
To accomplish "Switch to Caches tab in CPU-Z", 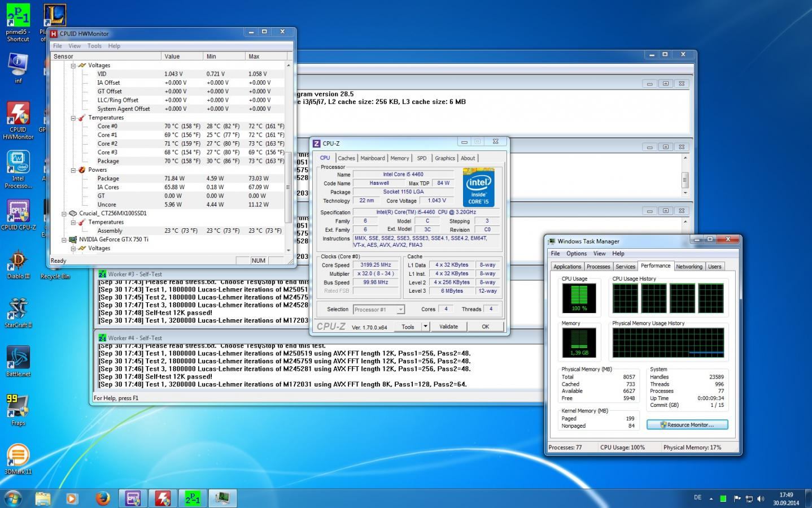I will click(346, 158).
